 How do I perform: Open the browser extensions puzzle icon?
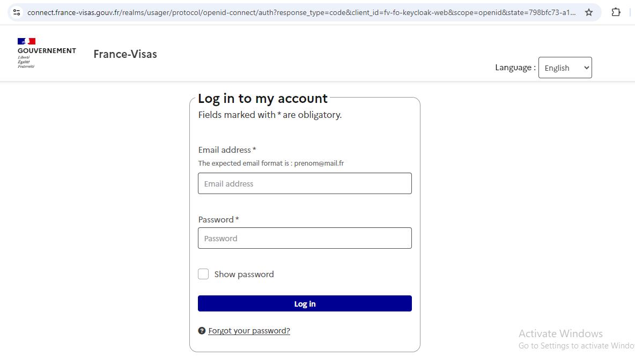[x=616, y=11]
